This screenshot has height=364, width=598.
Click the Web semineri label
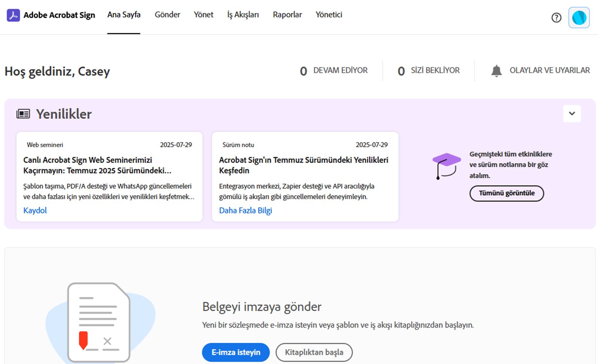(x=45, y=145)
